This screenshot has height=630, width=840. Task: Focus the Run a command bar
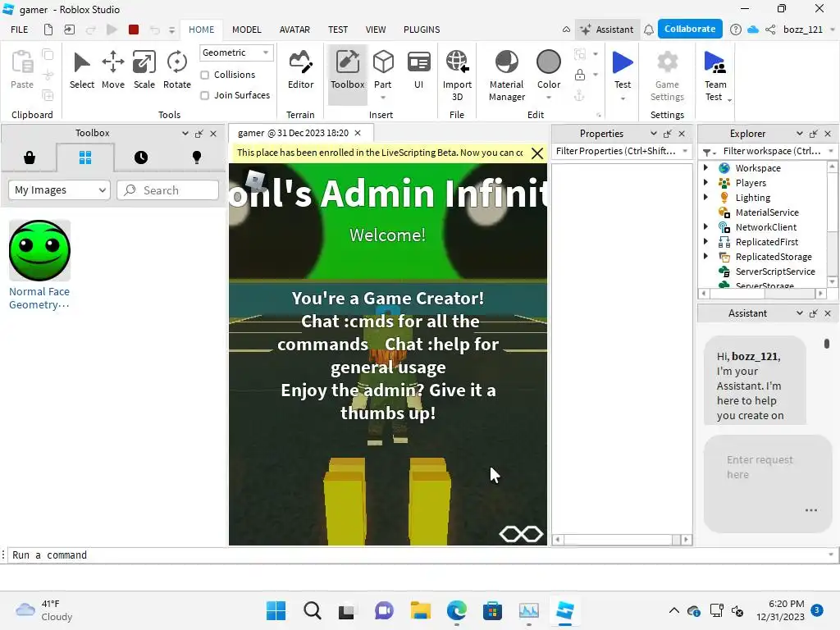418,555
